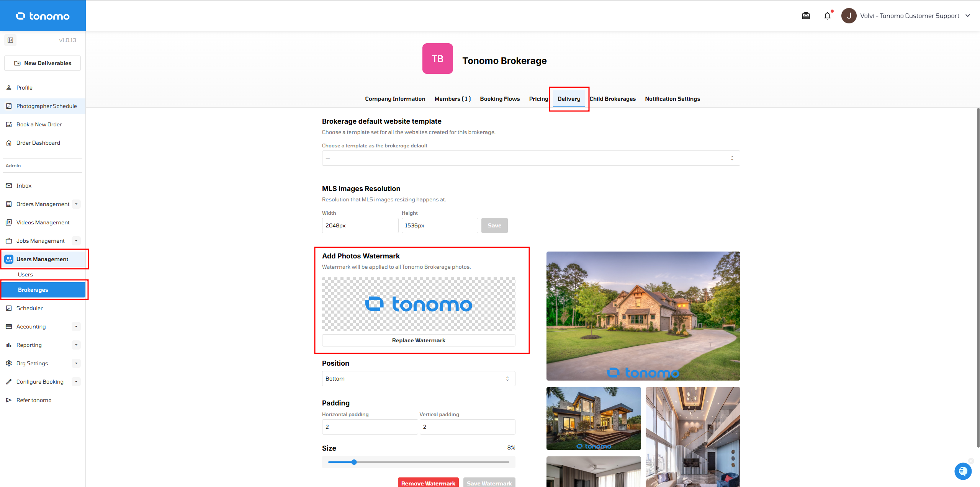Viewport: 980px width, 487px height.
Task: Collapse the sidebar panel icon
Action: pos(10,40)
